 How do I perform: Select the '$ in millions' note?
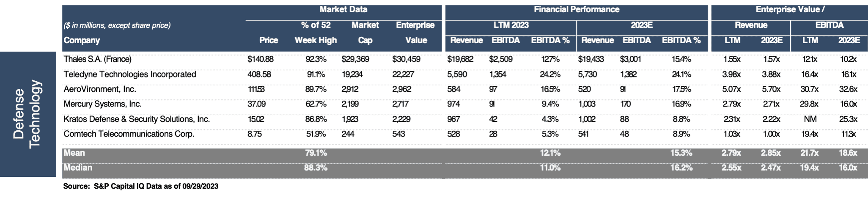(117, 25)
